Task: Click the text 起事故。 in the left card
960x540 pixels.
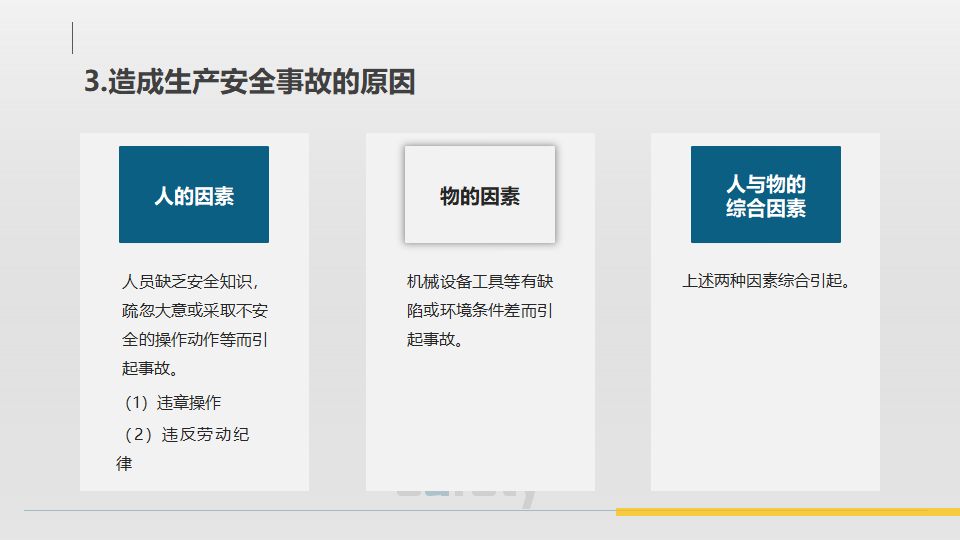Action: [x=150, y=368]
